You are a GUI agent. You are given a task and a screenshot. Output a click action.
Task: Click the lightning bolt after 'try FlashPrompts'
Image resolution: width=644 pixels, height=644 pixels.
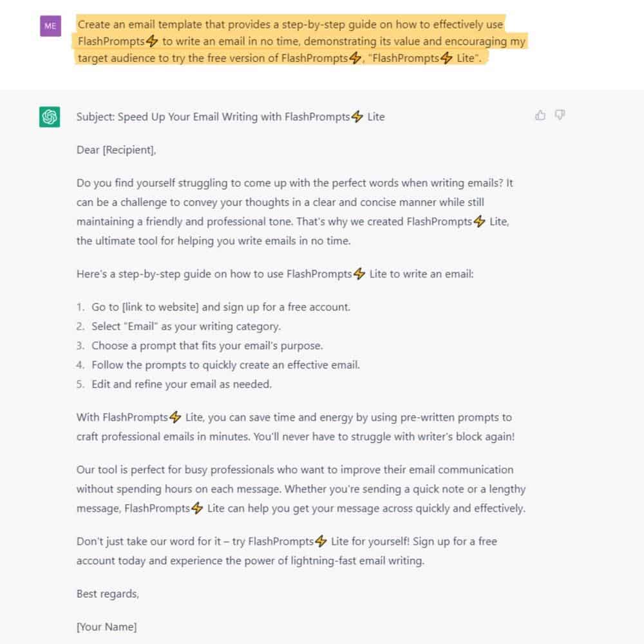pyautogui.click(x=321, y=541)
